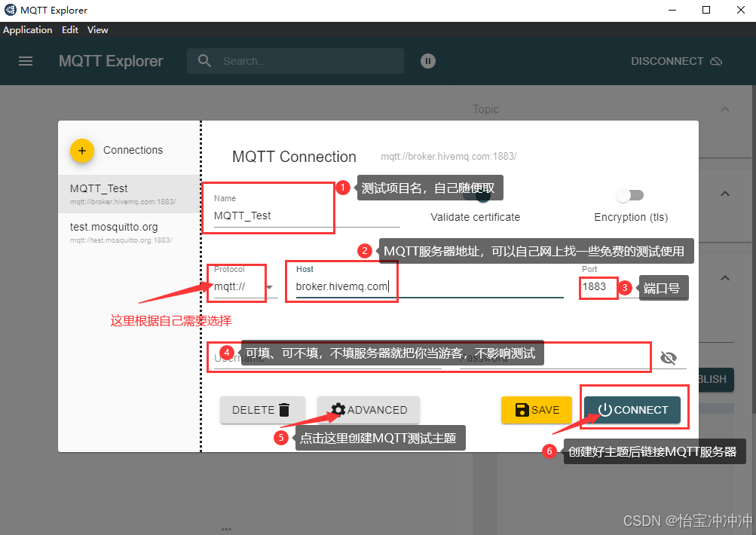Select the test.mosquitto.org connection

[x=129, y=232]
